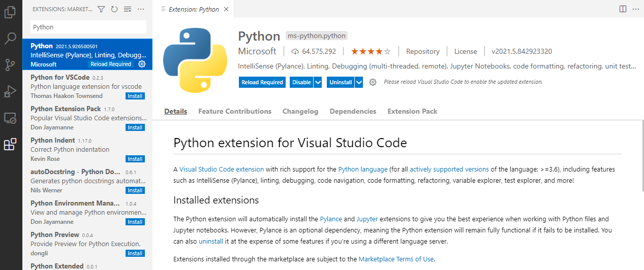
Task: Select the Extension: Python editor tab
Action: pyautogui.click(x=194, y=9)
